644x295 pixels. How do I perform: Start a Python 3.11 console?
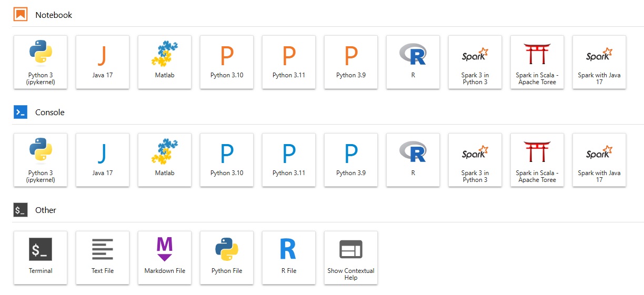click(289, 159)
